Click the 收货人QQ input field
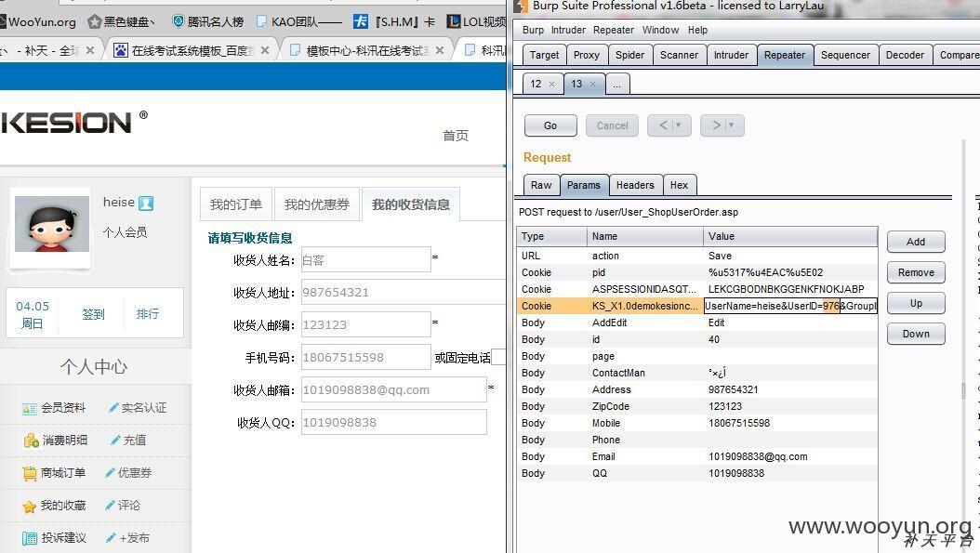The width and height of the screenshot is (980, 553). pyautogui.click(x=393, y=422)
